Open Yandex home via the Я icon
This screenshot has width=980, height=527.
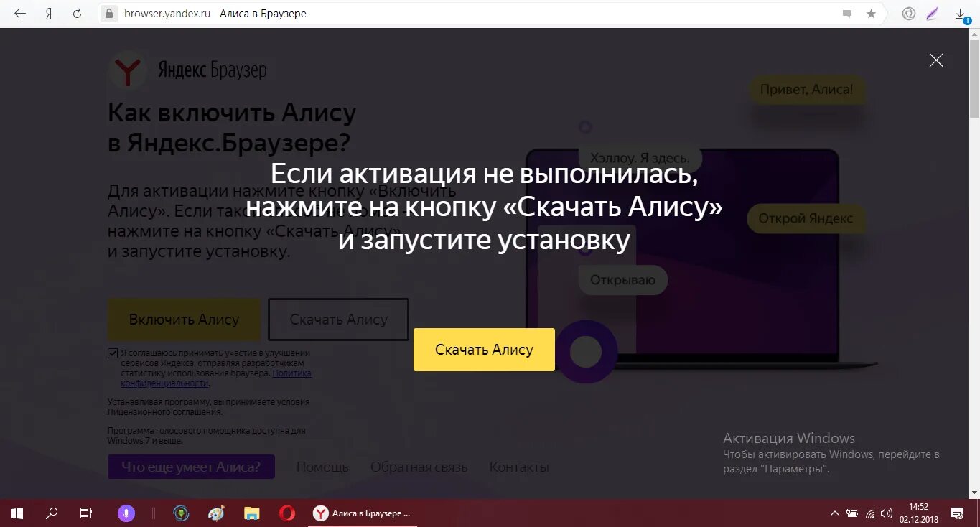[x=49, y=14]
